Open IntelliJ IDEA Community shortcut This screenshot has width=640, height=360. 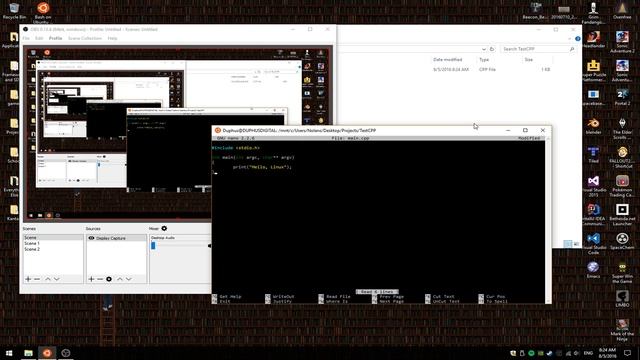click(x=593, y=215)
